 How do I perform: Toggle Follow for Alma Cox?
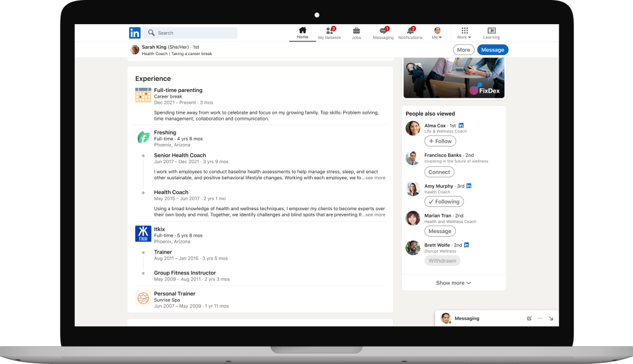(440, 141)
